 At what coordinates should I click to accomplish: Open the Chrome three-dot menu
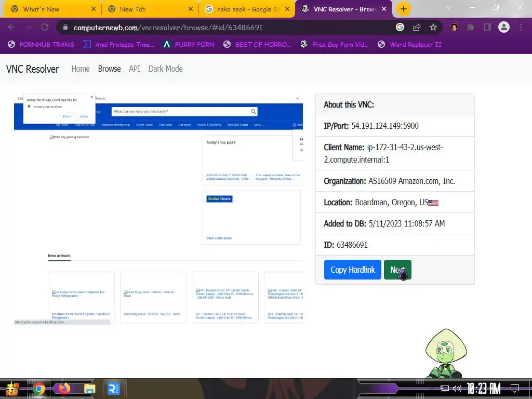(521, 27)
